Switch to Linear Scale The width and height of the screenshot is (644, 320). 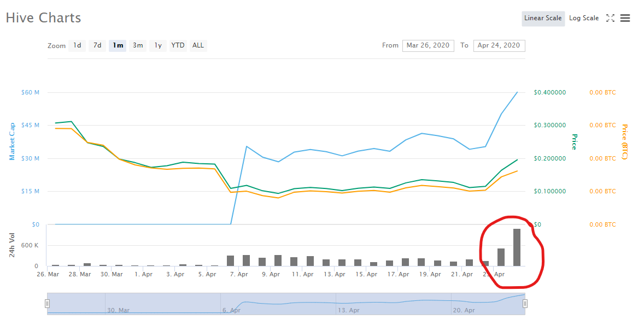[x=543, y=18]
